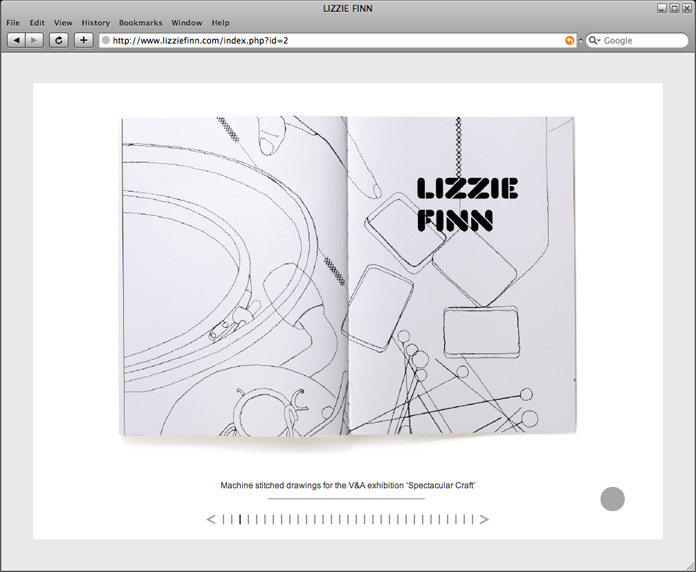The height and width of the screenshot is (572, 696).
Task: Open the File menu
Action: [x=13, y=23]
